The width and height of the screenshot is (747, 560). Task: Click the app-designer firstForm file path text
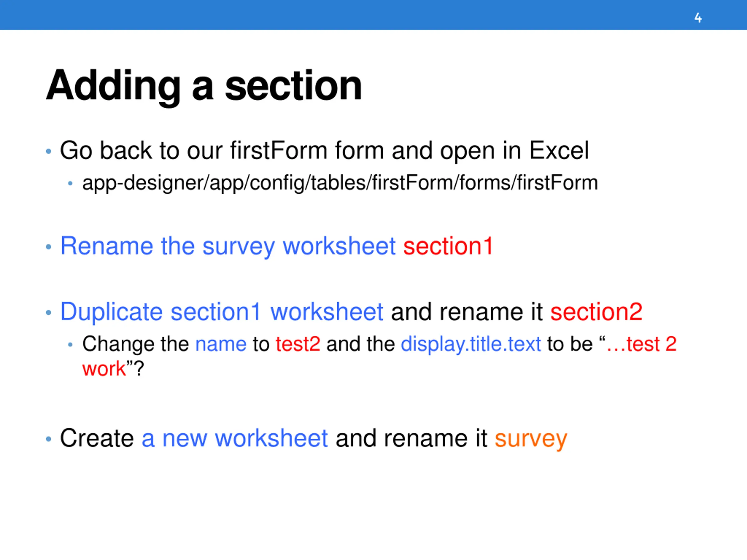pos(340,183)
